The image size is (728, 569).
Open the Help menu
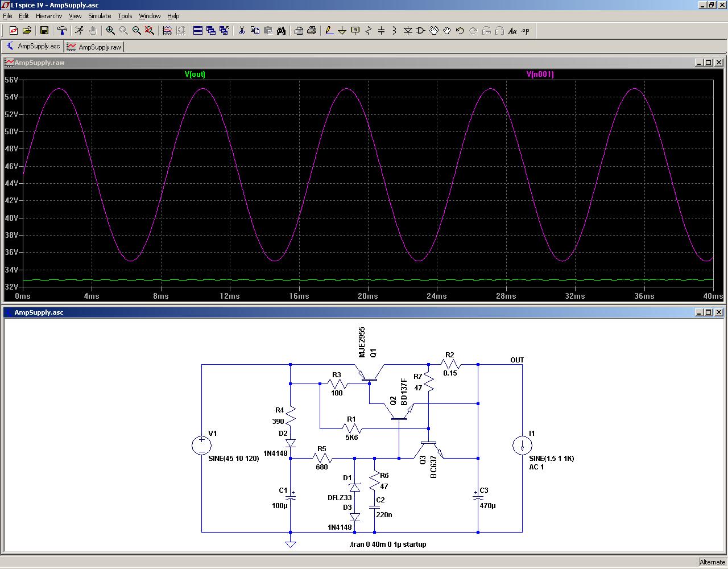tap(173, 16)
